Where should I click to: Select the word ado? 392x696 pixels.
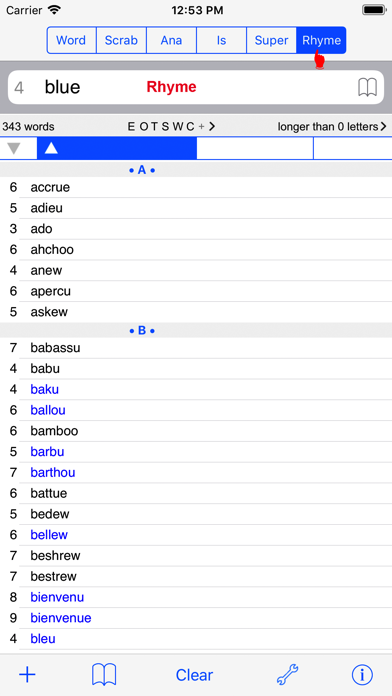pyautogui.click(x=41, y=229)
